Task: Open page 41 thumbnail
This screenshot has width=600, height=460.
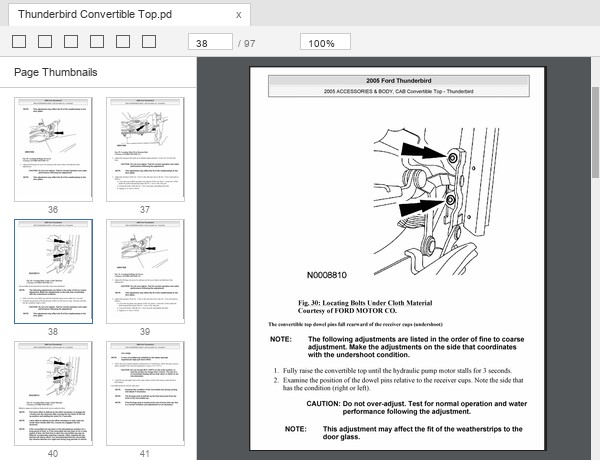Action: 145,393
